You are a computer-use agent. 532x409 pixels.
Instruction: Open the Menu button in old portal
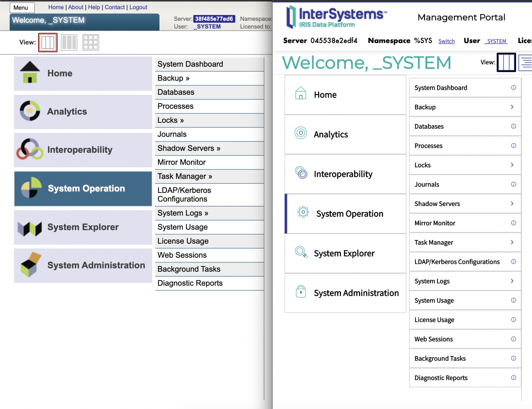tap(22, 7)
